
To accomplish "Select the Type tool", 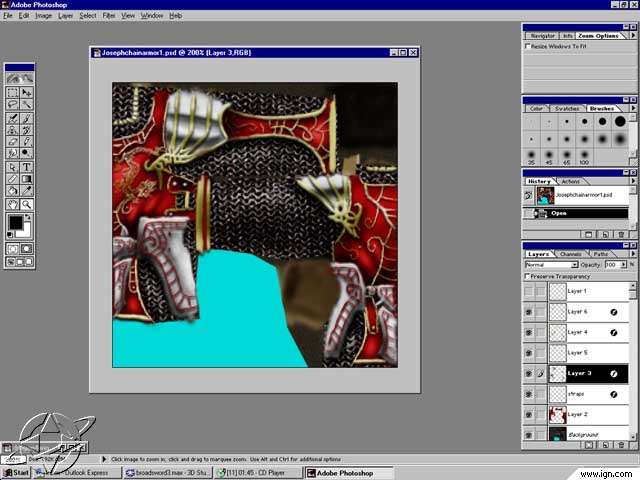I will coord(26,167).
